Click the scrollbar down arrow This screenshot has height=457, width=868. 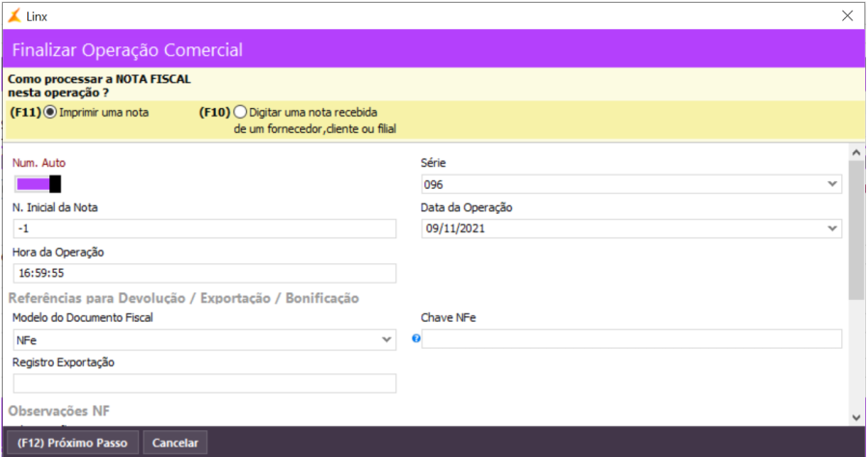pyautogui.click(x=856, y=417)
